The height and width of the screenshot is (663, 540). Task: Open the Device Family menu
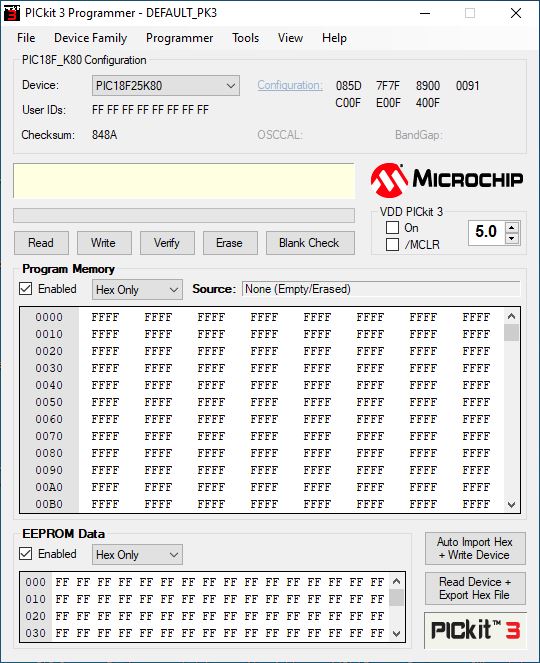tap(90, 38)
